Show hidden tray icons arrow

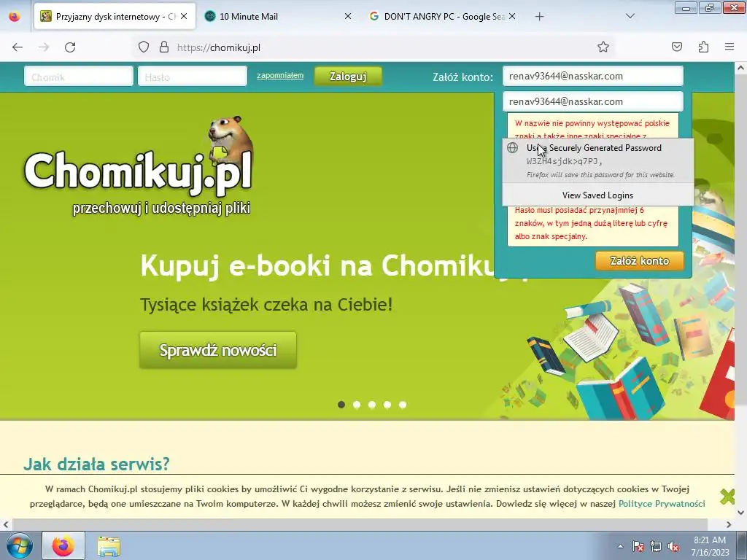point(620,546)
